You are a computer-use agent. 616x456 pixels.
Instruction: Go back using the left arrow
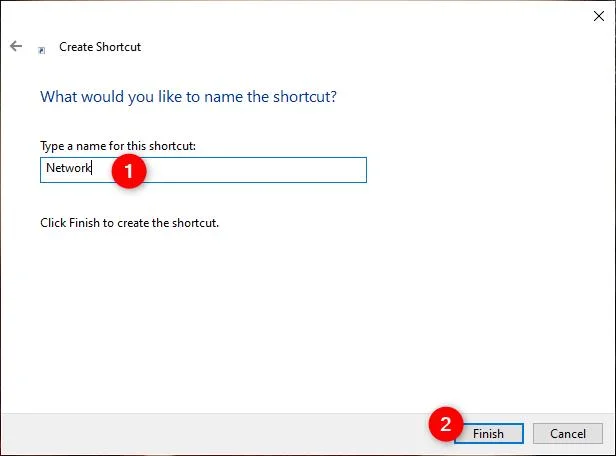pyautogui.click(x=16, y=46)
